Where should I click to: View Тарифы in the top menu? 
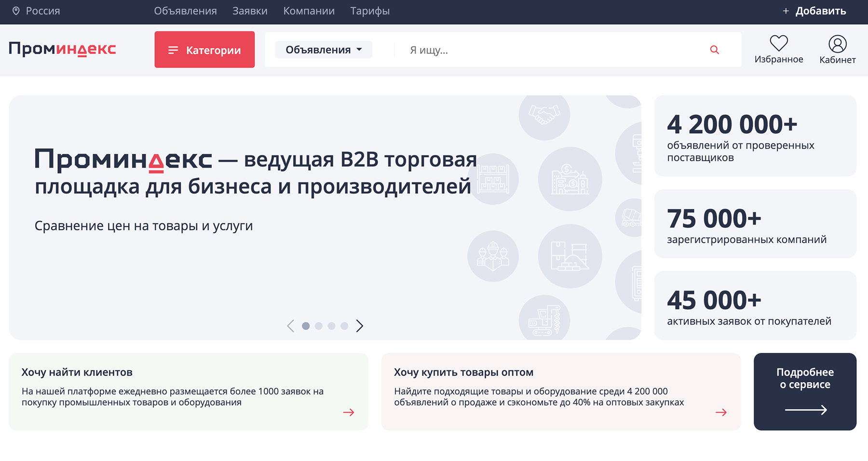370,11
